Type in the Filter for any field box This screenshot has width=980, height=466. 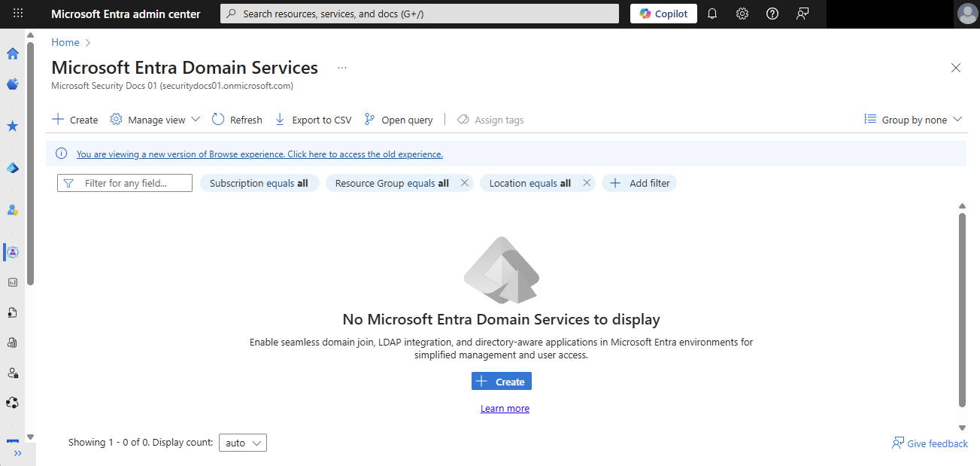point(124,182)
